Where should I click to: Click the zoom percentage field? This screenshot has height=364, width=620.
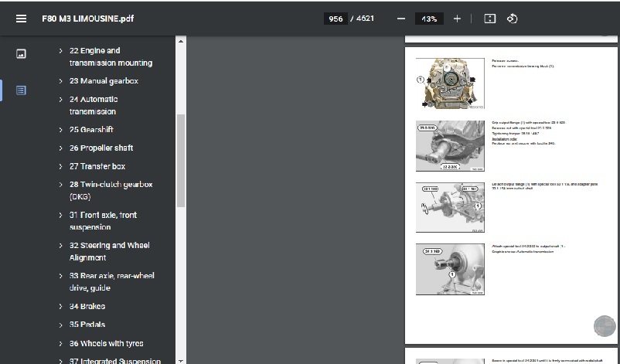click(x=429, y=19)
